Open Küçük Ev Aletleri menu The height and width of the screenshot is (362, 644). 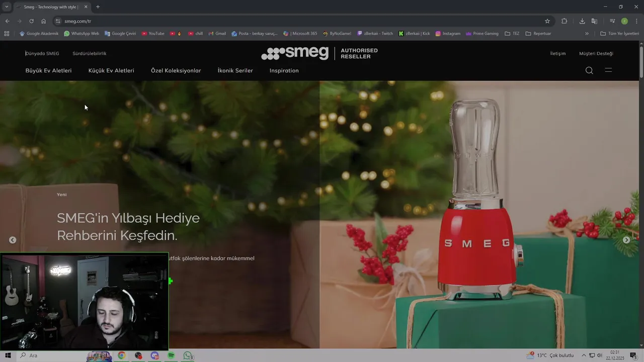click(111, 70)
